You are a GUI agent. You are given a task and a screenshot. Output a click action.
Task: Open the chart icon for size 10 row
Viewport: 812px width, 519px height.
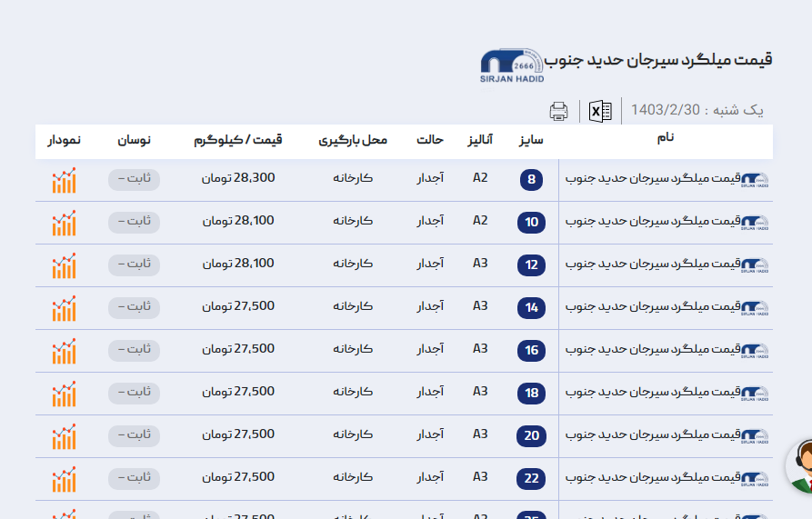click(64, 223)
